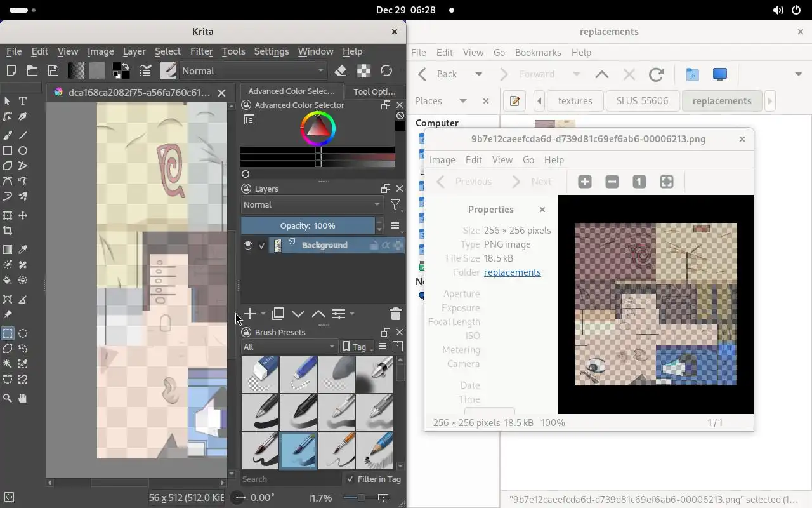Toggle Filter in Tag checkbox
Screen dimensions: 812x508
click(350, 479)
